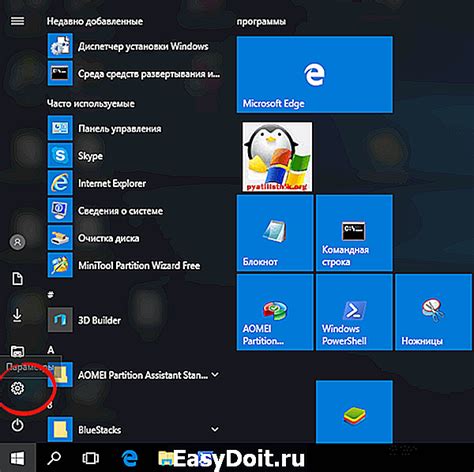Expand the BlueStacks folder chevron

point(215,429)
